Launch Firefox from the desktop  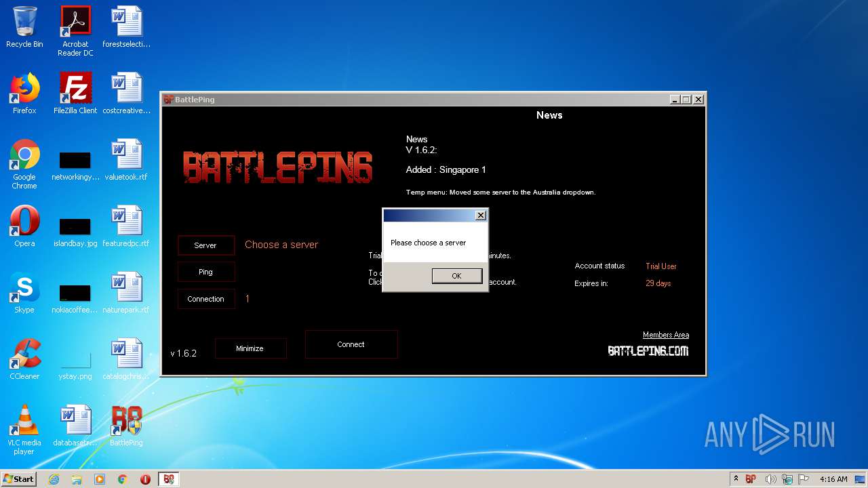coord(24,94)
